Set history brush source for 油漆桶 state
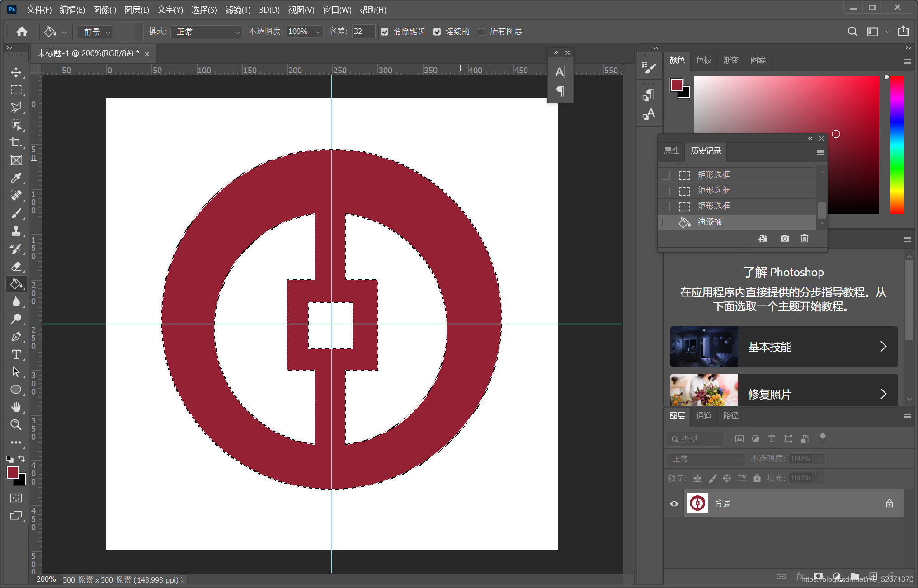Screen dimensions: 918x588 tap(666, 222)
